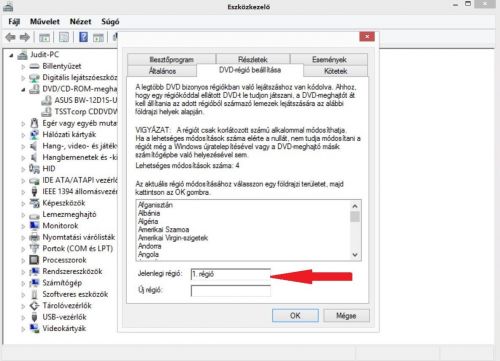Expand the Számítógép node
500x361 pixels.
(23, 283)
